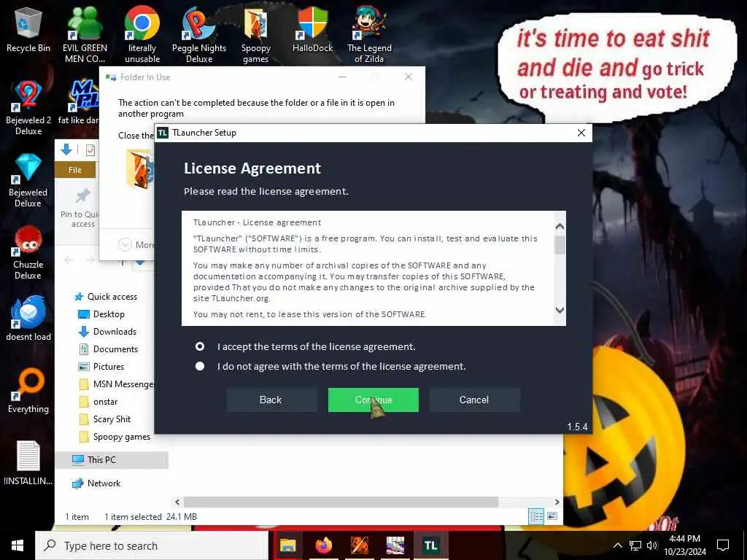Select the HalloDock desktop shortcut
This screenshot has width=747, height=560.
312,29
